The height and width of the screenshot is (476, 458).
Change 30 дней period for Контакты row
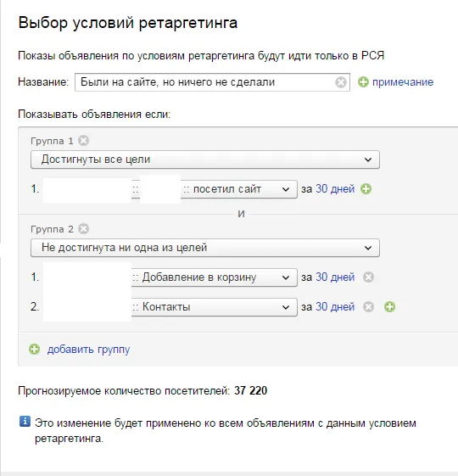coord(335,306)
